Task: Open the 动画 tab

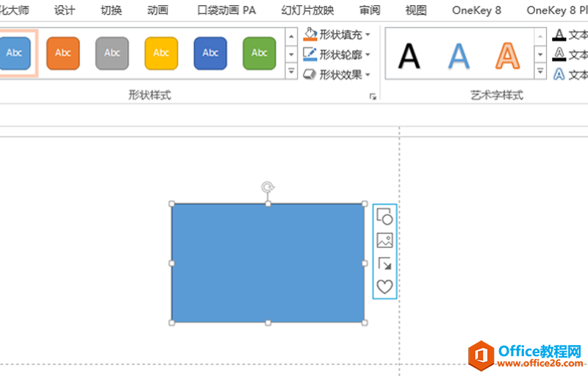Action: [x=158, y=10]
